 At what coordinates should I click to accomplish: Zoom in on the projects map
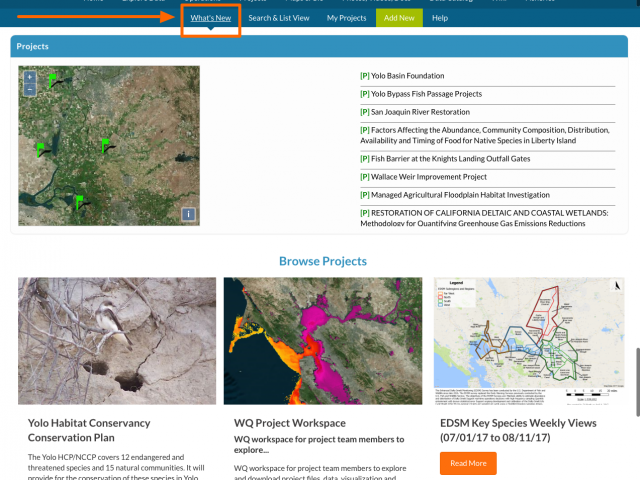pos(30,77)
